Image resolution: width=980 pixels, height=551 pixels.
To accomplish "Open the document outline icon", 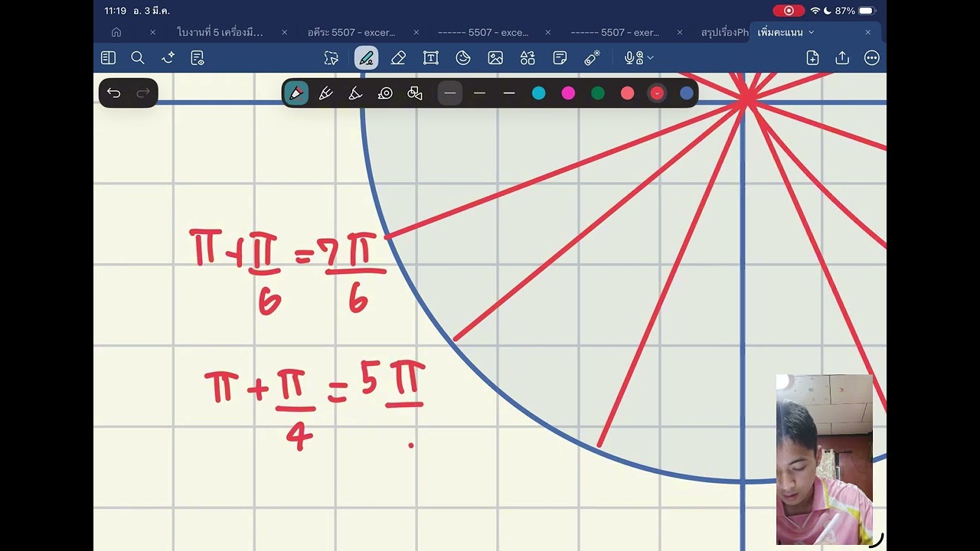I will point(198,58).
